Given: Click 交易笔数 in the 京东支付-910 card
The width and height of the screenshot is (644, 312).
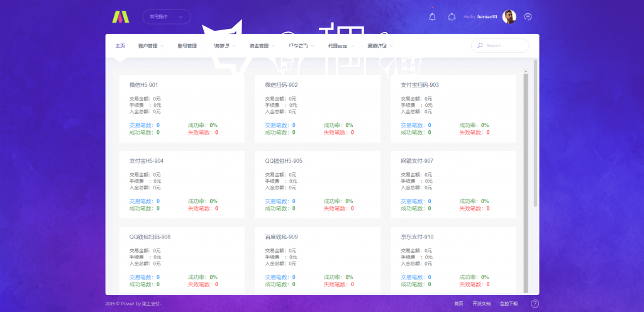Looking at the screenshot, I should pyautogui.click(x=416, y=277).
